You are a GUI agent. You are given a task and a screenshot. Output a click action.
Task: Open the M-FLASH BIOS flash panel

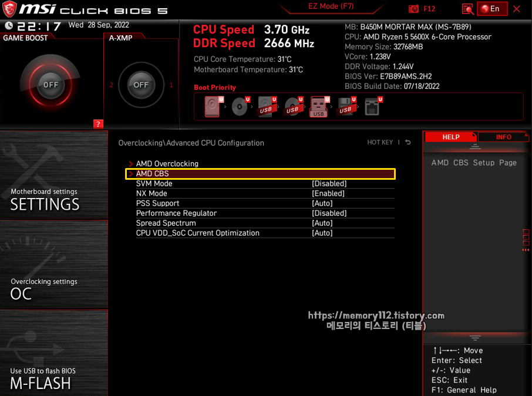(x=54, y=353)
